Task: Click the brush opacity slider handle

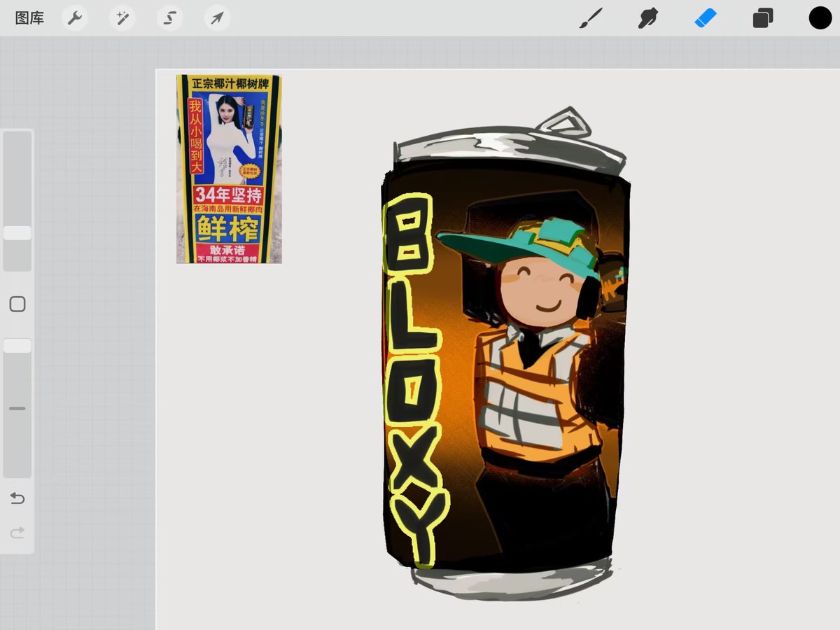Action: tap(17, 346)
